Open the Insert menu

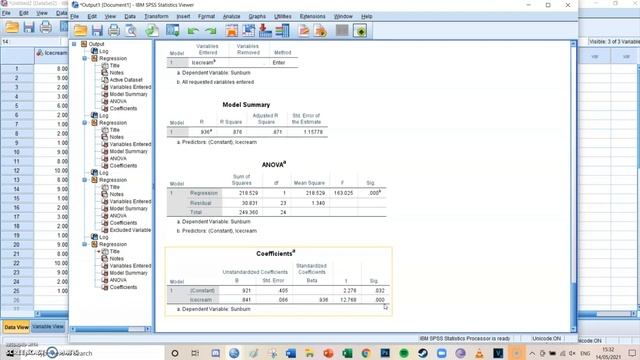[x=183, y=16]
